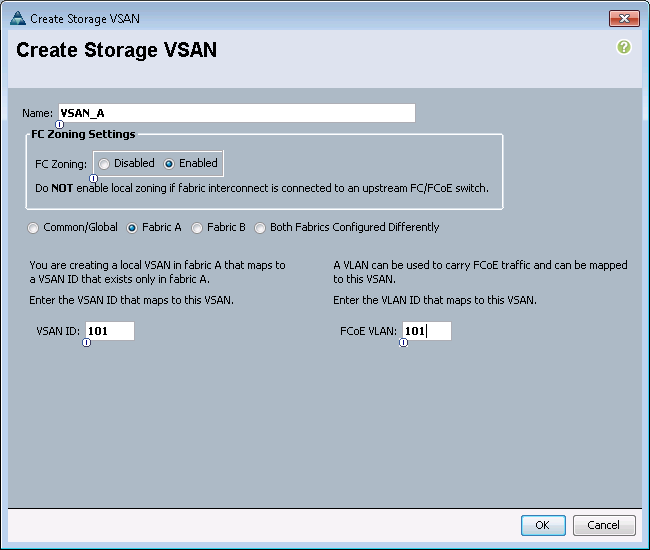Click the Create Storage VSAN title bar text
650x550 pixels.
tap(85, 19)
